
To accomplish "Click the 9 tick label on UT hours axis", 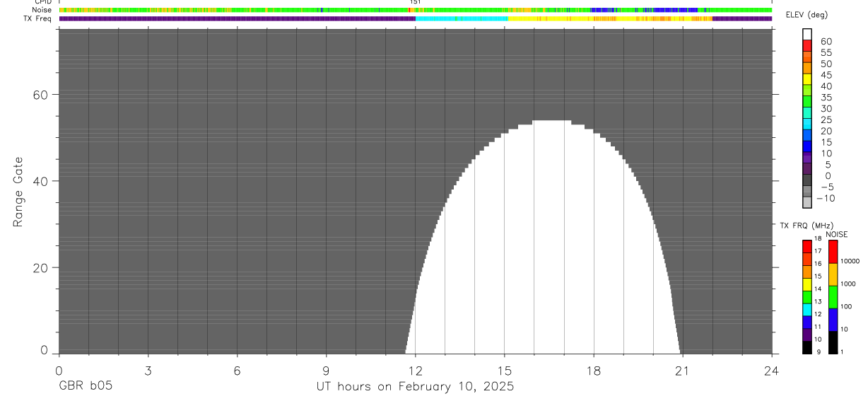I will [326, 371].
